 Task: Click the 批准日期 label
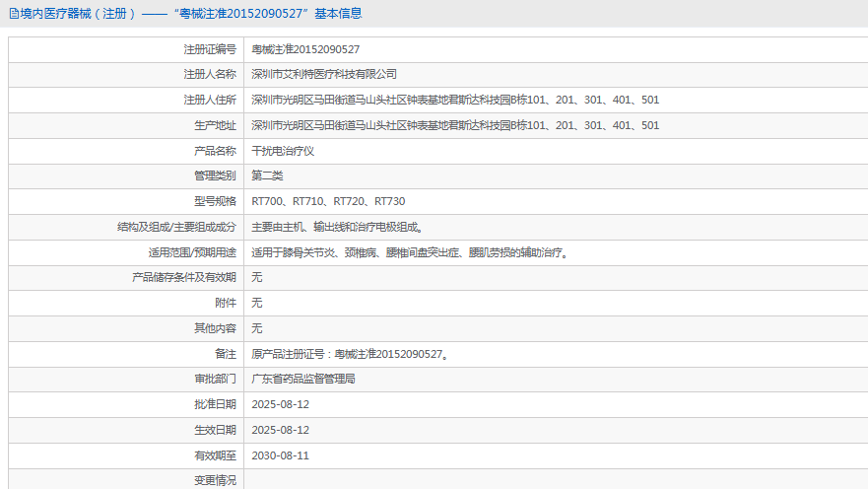pyautogui.click(x=215, y=404)
